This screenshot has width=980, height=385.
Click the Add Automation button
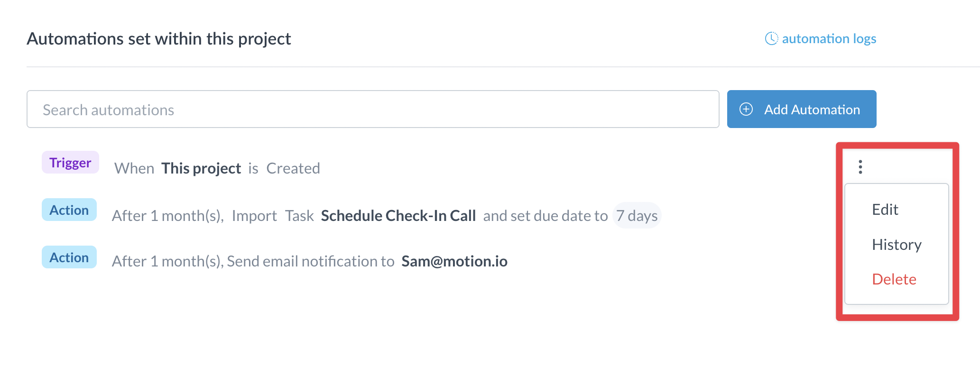(802, 109)
